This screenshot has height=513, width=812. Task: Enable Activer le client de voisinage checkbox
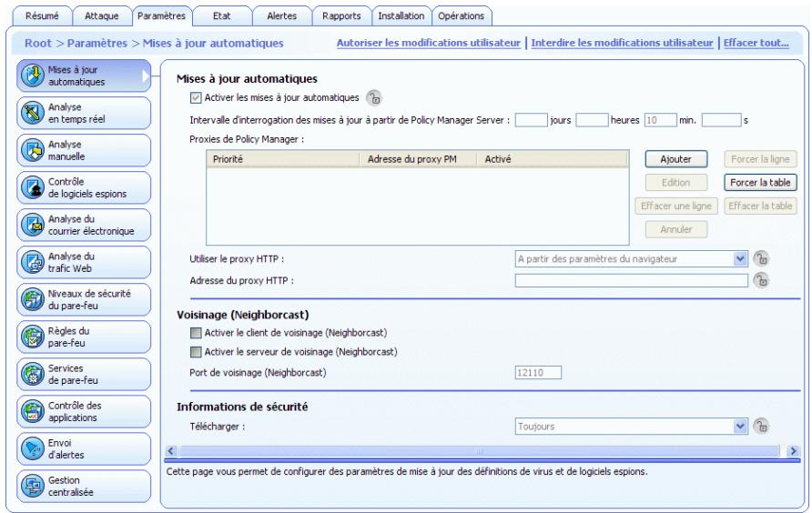click(196, 333)
